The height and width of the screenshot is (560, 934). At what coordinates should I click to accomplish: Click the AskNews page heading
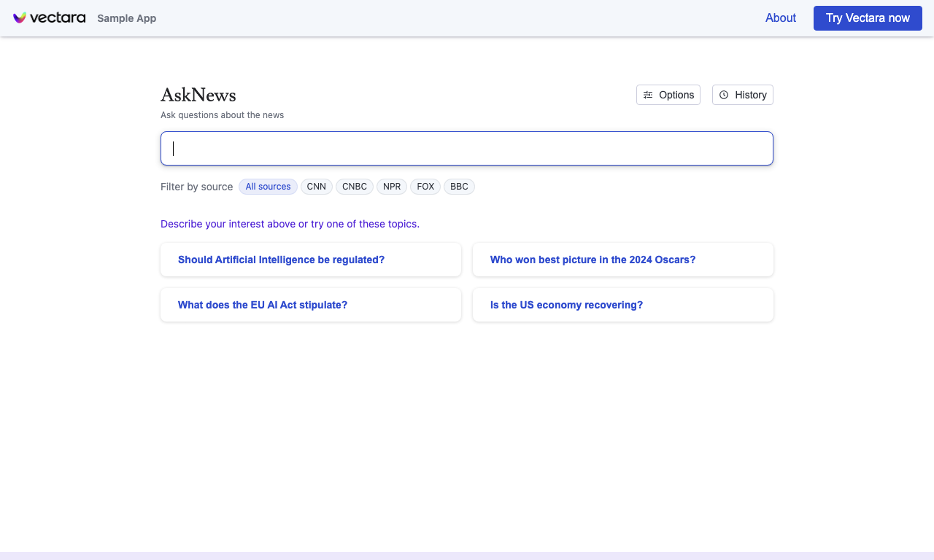198,95
